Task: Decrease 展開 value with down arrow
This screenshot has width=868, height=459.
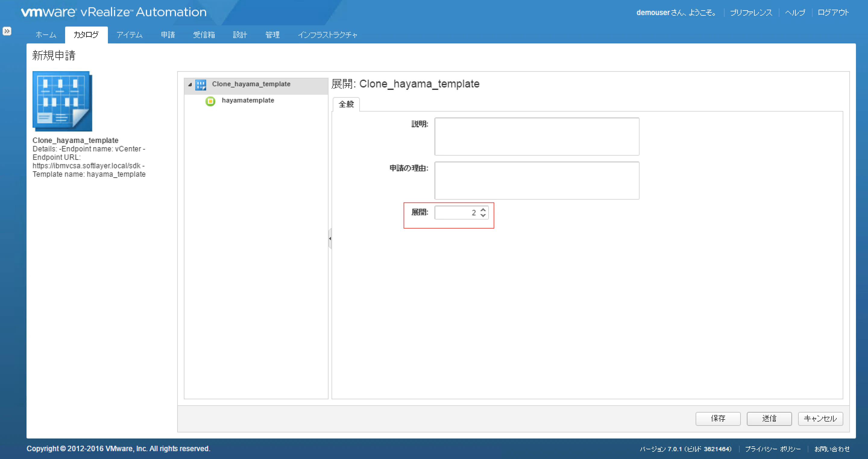Action: click(483, 215)
